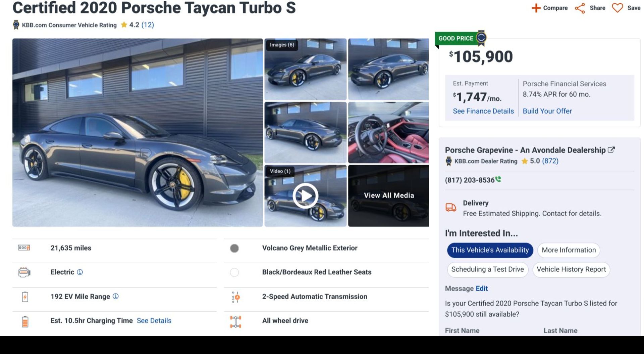This screenshot has height=354, width=644.
Task: Click the Save label
Action: (634, 8)
